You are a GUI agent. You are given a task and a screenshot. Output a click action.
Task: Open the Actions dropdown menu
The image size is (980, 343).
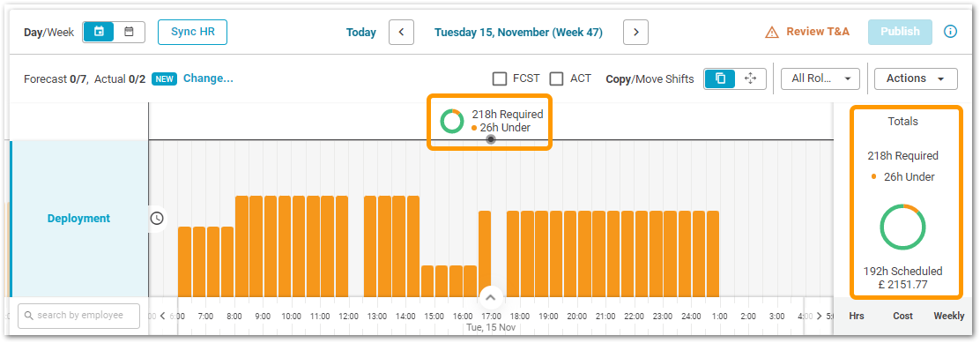click(916, 78)
